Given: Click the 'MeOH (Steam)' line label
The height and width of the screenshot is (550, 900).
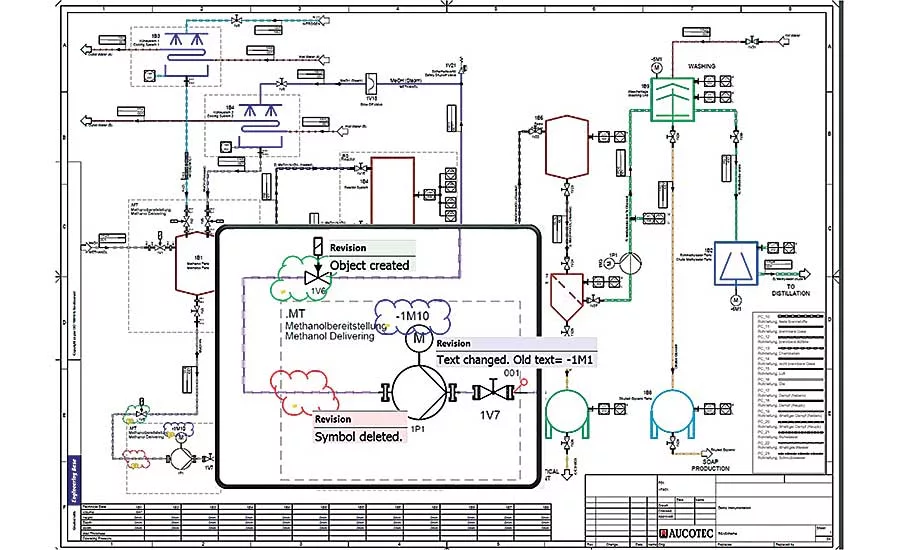Looking at the screenshot, I should click(406, 81).
